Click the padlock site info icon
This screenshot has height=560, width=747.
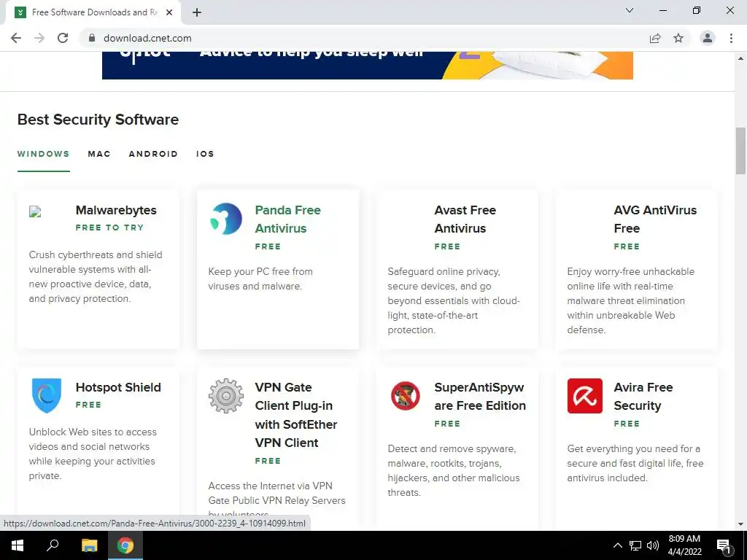coord(92,38)
